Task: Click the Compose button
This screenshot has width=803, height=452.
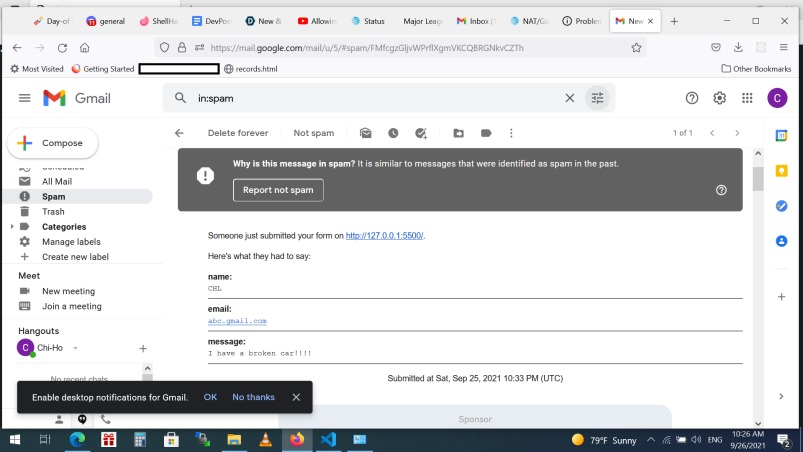Action: click(53, 143)
